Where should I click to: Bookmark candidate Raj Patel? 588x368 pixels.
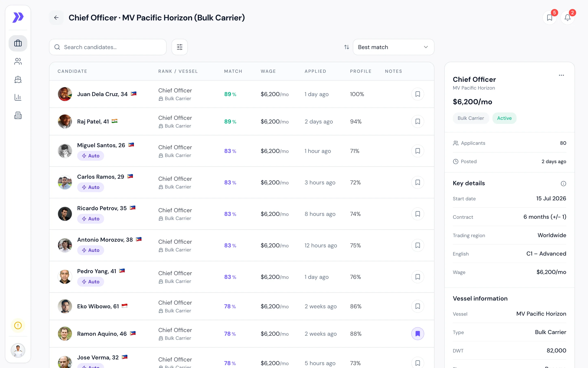coord(418,121)
